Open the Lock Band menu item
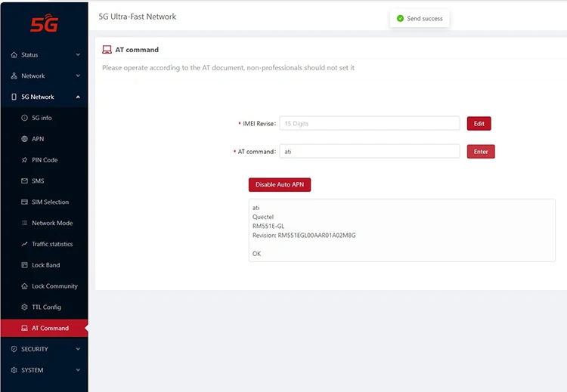Screen dimensions: 567x392 click(45, 265)
